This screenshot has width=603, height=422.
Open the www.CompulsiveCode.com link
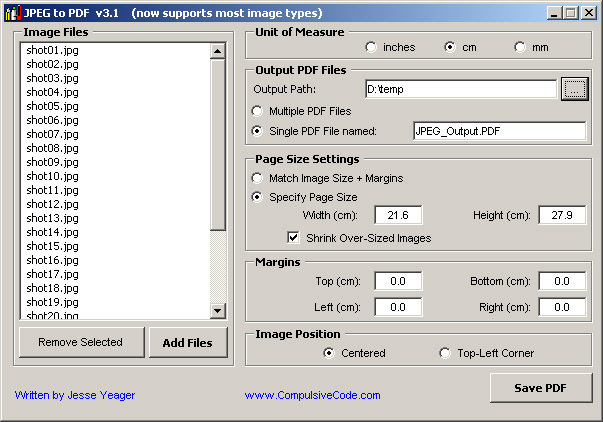click(313, 395)
